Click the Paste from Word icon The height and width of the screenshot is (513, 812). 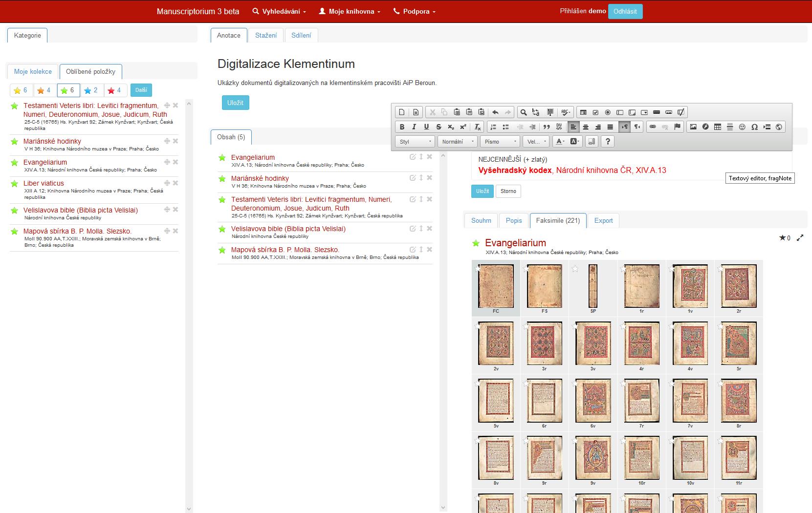pos(482,112)
